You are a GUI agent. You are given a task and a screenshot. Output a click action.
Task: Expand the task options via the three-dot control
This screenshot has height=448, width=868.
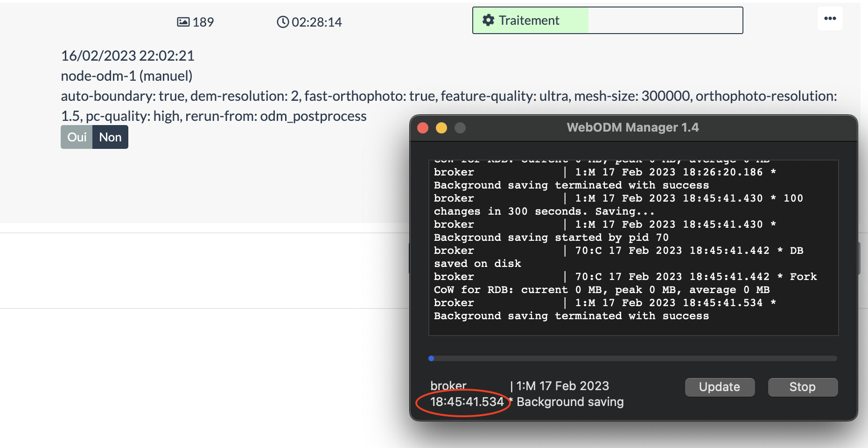click(x=830, y=18)
